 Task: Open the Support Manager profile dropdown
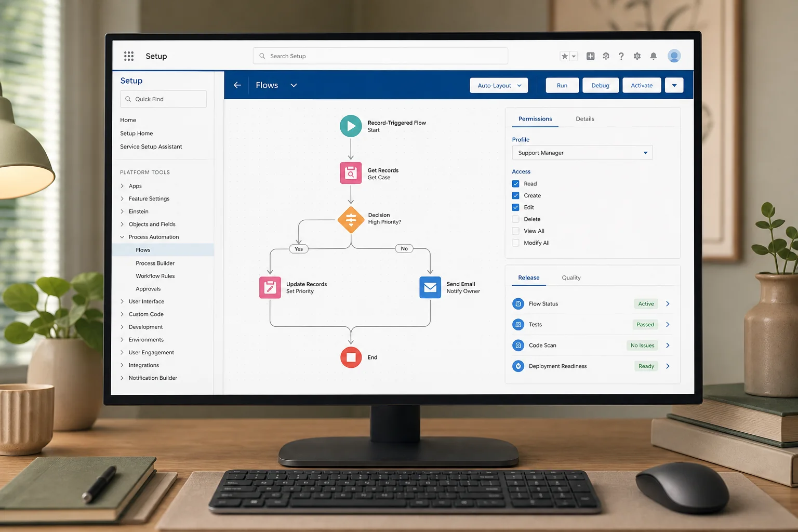(582, 153)
